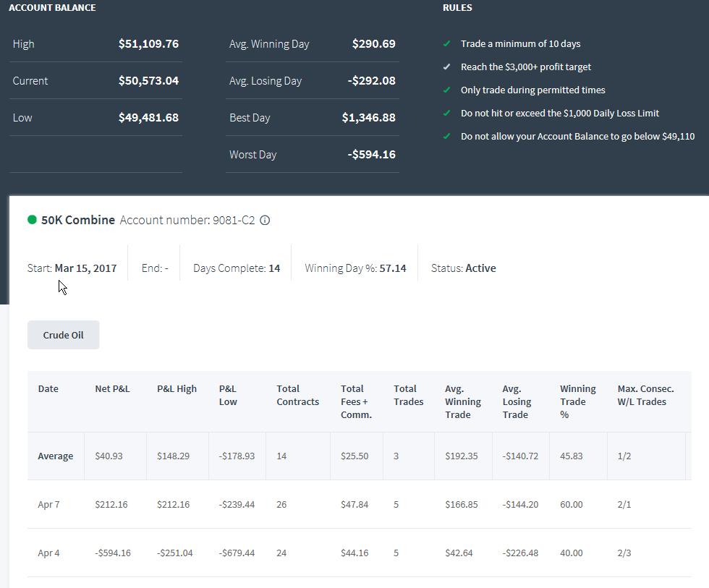Click the Total Contracts column header
Screen dimensions: 709x588
[x=298, y=395]
